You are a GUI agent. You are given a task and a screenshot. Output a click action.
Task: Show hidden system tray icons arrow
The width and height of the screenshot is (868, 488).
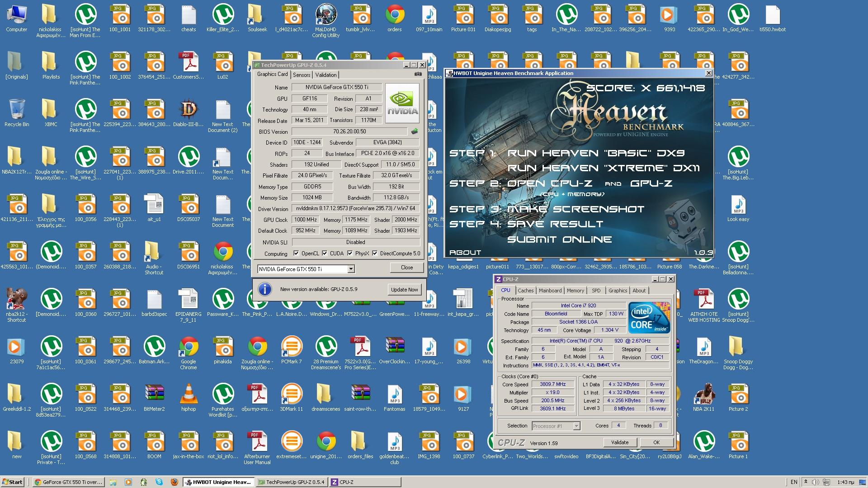[806, 482]
